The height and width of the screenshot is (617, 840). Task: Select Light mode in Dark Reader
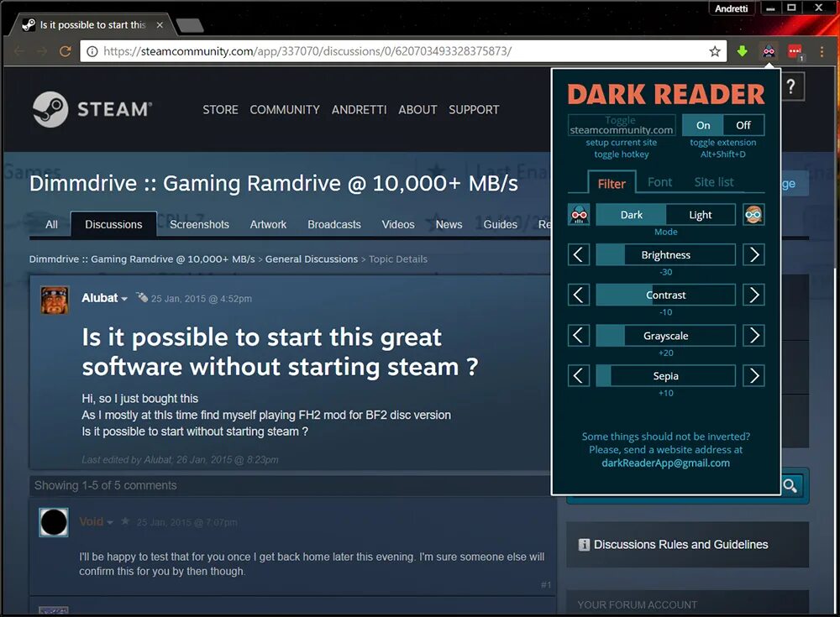(x=701, y=215)
